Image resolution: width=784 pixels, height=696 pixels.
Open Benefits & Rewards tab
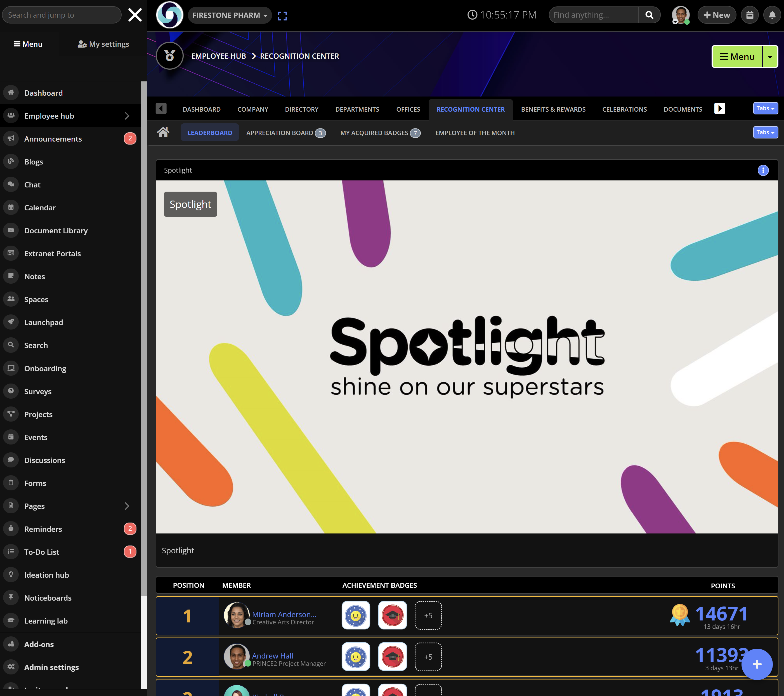(x=553, y=109)
